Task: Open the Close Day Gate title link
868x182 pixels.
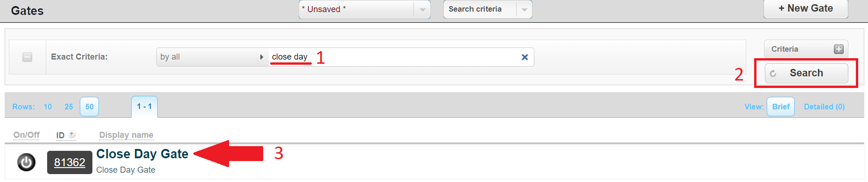Action: point(142,154)
